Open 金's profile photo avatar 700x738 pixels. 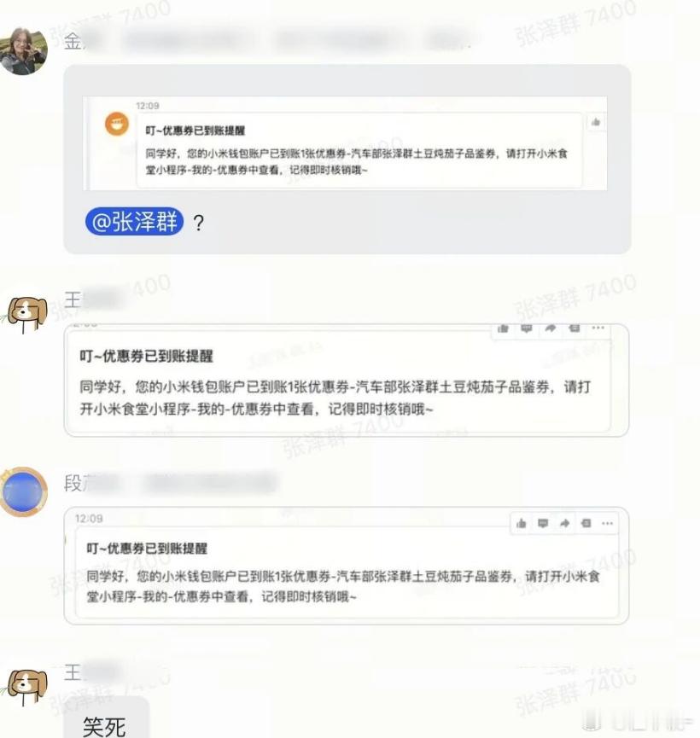click(x=24, y=51)
